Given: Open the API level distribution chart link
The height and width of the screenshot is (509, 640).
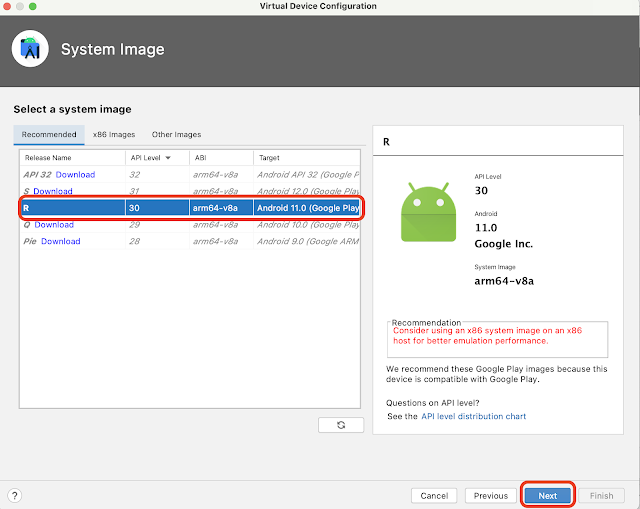Looking at the screenshot, I should (473, 416).
